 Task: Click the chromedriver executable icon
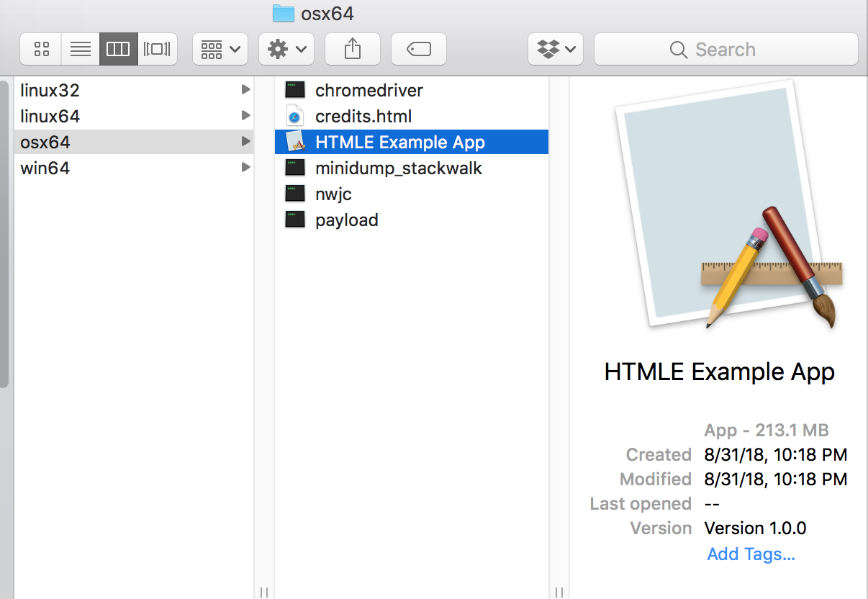295,90
